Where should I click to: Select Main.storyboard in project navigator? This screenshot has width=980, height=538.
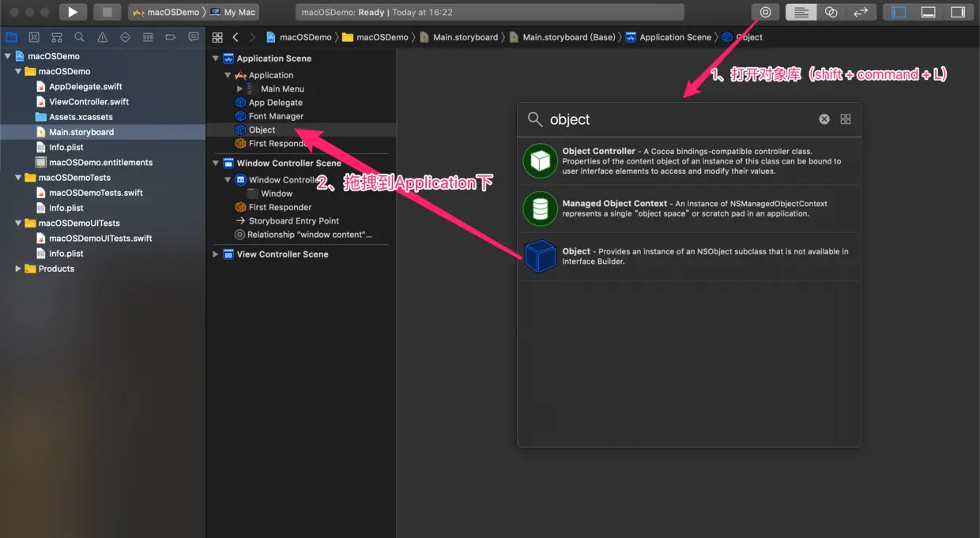(81, 132)
